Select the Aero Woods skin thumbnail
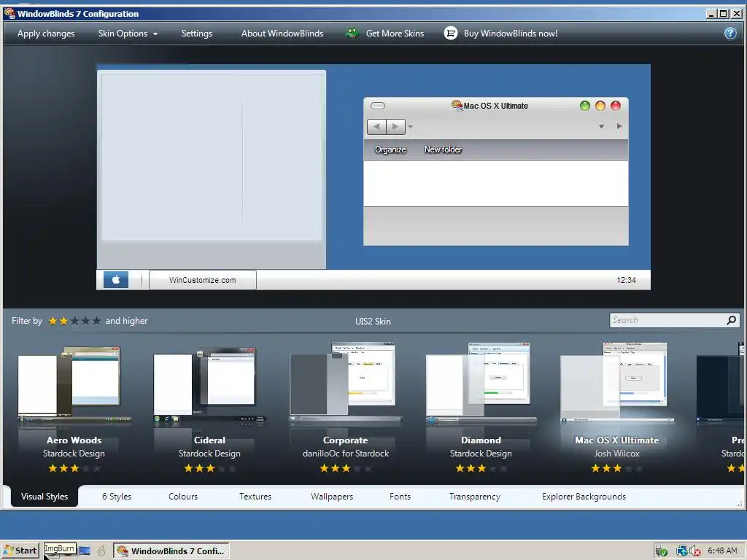Viewport: 747px width, 560px height. (x=74, y=386)
